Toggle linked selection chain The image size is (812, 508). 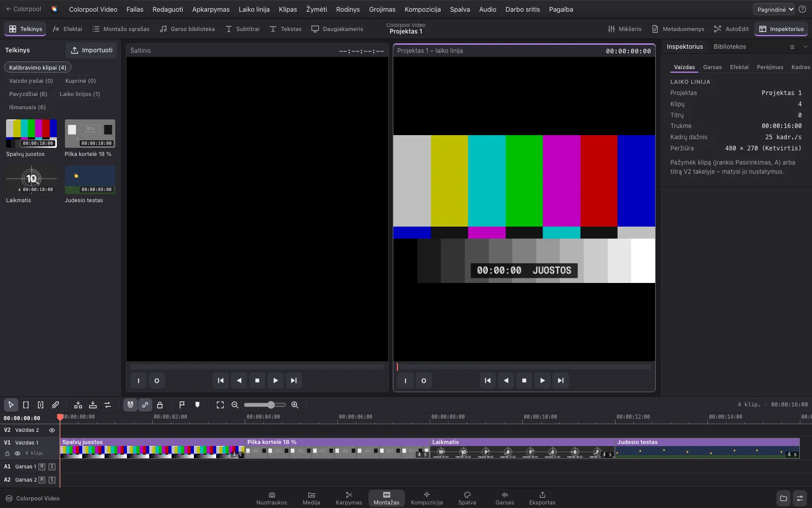point(145,405)
